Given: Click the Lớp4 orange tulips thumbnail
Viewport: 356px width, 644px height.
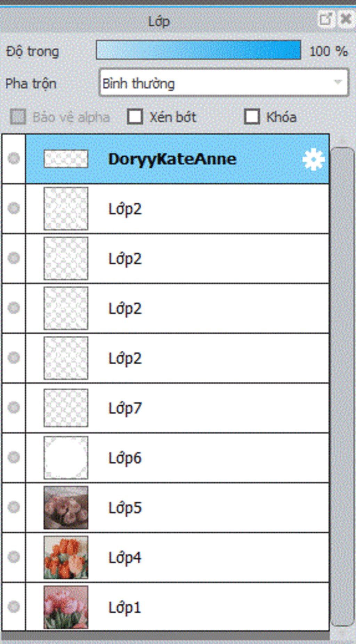Looking at the screenshot, I should coord(66,557).
